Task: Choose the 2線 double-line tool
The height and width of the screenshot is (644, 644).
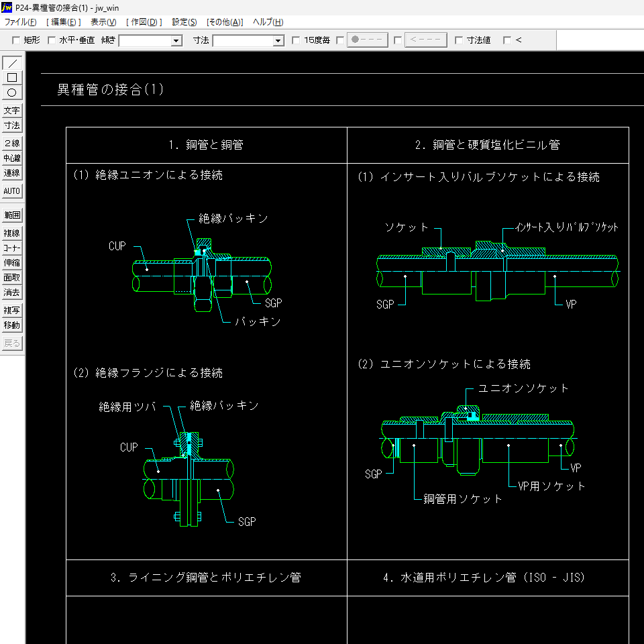Action: [12, 144]
